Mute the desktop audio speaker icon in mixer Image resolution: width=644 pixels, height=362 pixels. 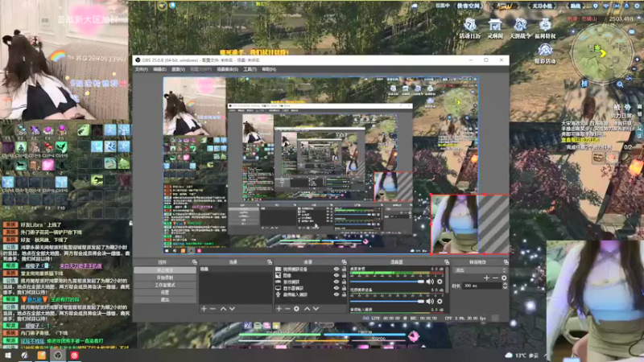[430, 282]
